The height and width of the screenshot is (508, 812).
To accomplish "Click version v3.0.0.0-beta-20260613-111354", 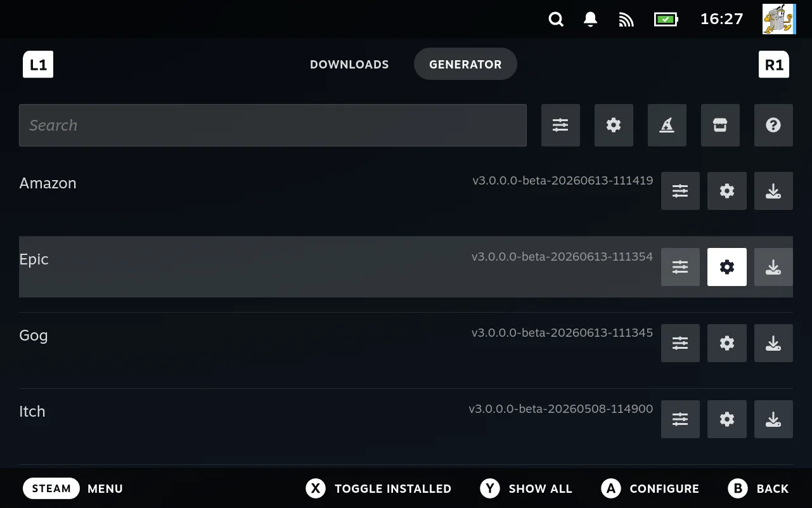I will [x=562, y=257].
